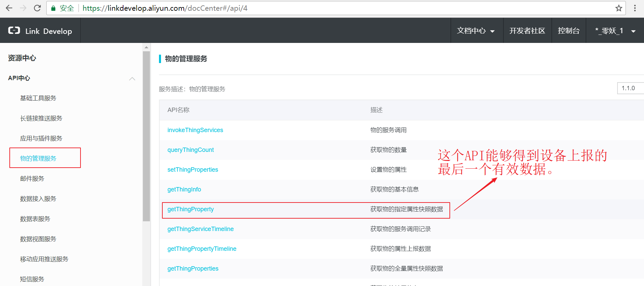The image size is (644, 286).
Task: Click the sidebar scrollbar thumb
Action: tap(146, 136)
